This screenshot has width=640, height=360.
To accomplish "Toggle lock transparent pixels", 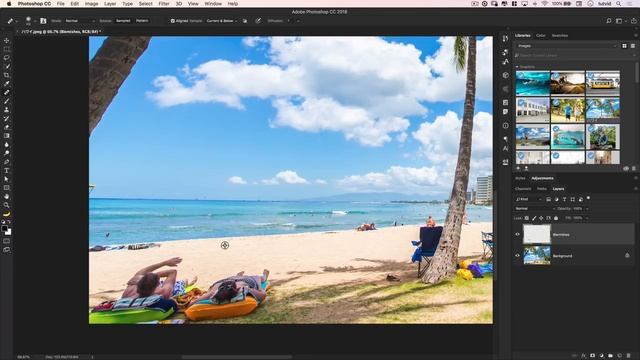I will coord(527,218).
